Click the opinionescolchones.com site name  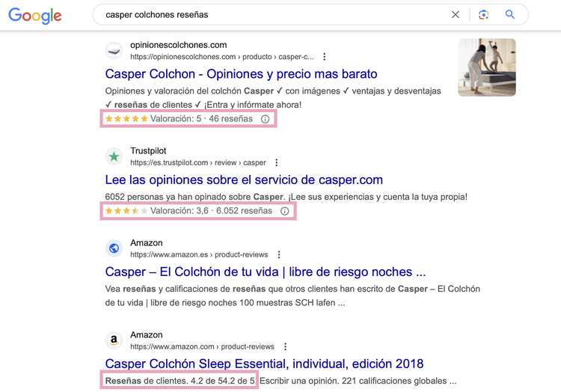click(x=179, y=45)
